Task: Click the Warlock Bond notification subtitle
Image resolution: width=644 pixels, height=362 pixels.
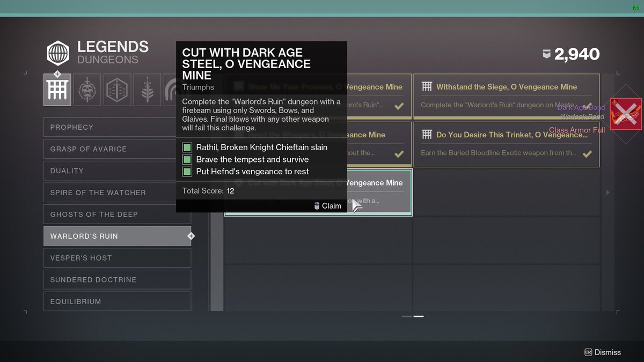Action: coord(583,116)
